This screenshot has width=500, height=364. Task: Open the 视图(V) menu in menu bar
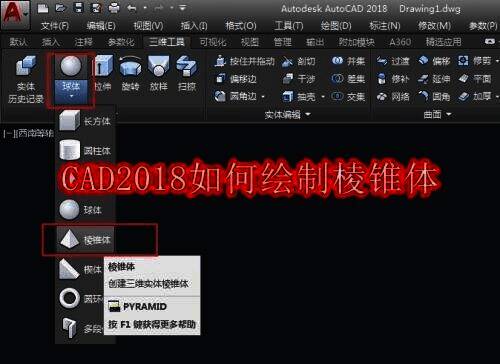point(148,26)
